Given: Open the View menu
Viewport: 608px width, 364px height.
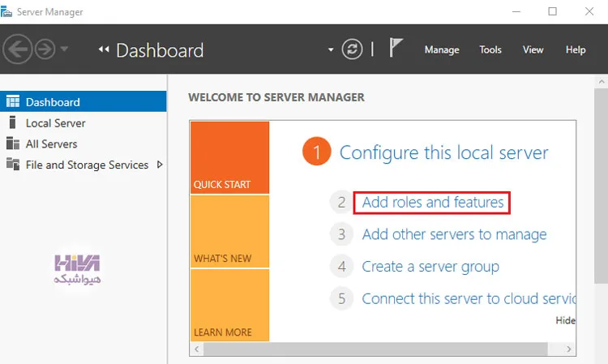Looking at the screenshot, I should [533, 49].
